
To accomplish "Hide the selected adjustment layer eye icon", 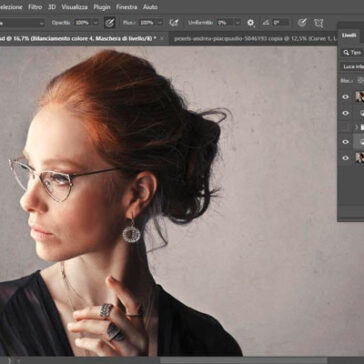I will coord(346,142).
